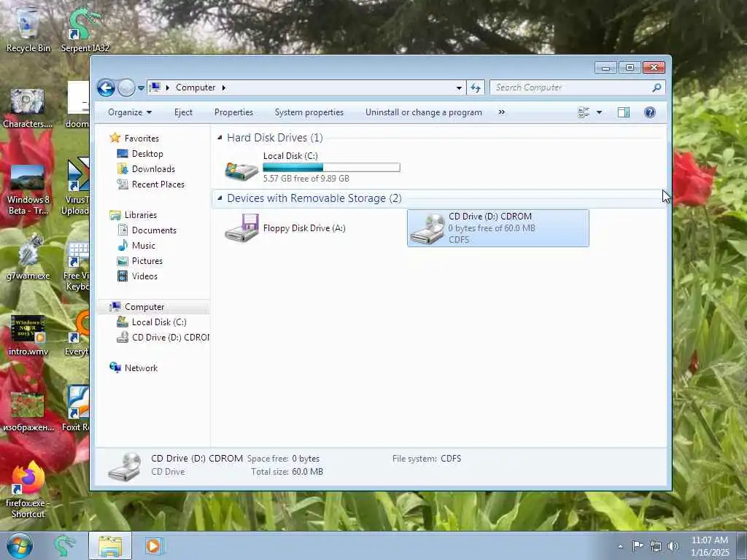The width and height of the screenshot is (747, 560).
Task: Click the Forward navigation arrow button
Action: (x=126, y=87)
